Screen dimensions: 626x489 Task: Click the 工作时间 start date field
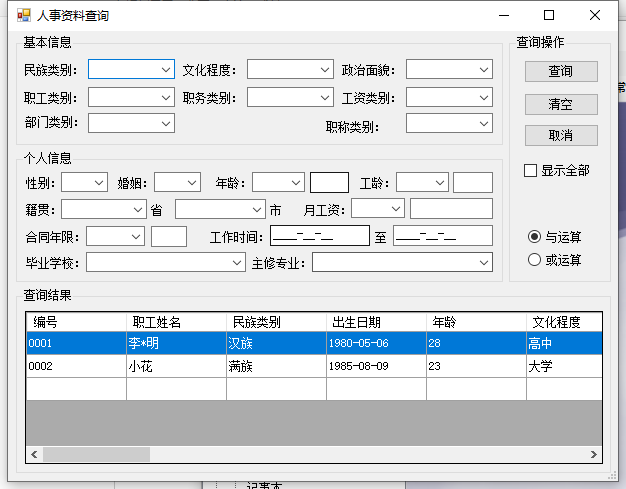(x=319, y=236)
